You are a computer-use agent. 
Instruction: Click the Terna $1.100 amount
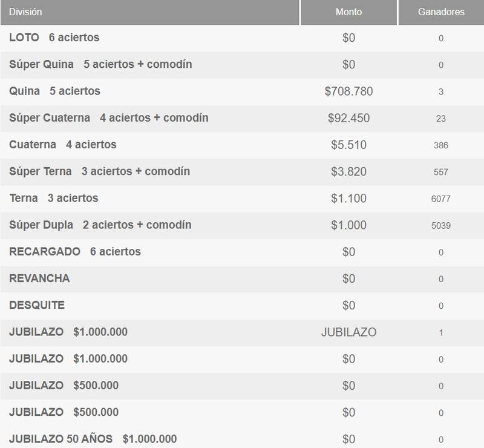[x=348, y=198]
